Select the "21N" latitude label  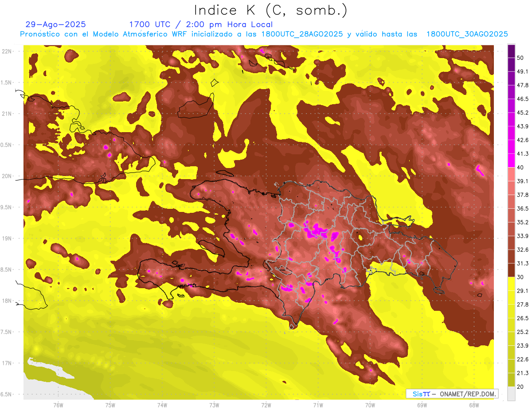pyautogui.click(x=7, y=114)
